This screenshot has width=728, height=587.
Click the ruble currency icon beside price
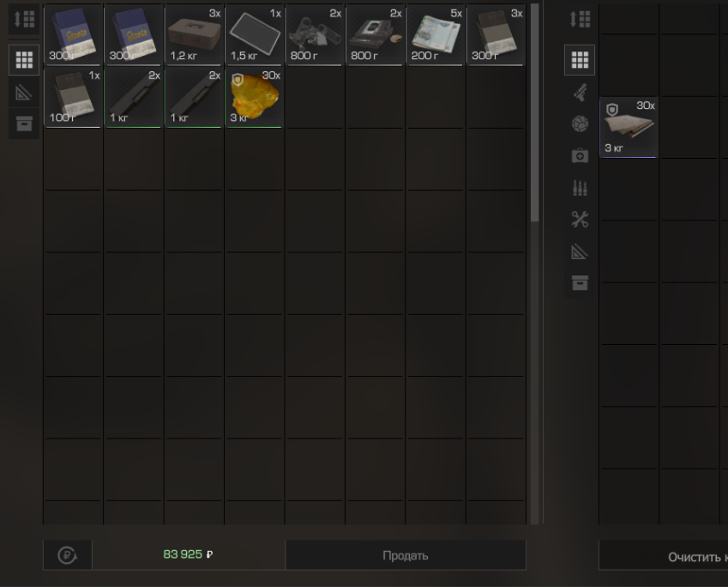[x=67, y=555]
